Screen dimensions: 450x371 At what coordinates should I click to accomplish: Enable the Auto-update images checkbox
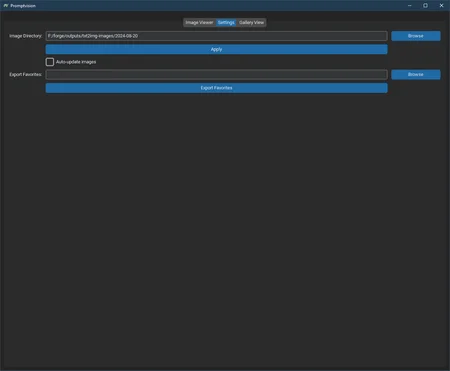[x=50, y=62]
